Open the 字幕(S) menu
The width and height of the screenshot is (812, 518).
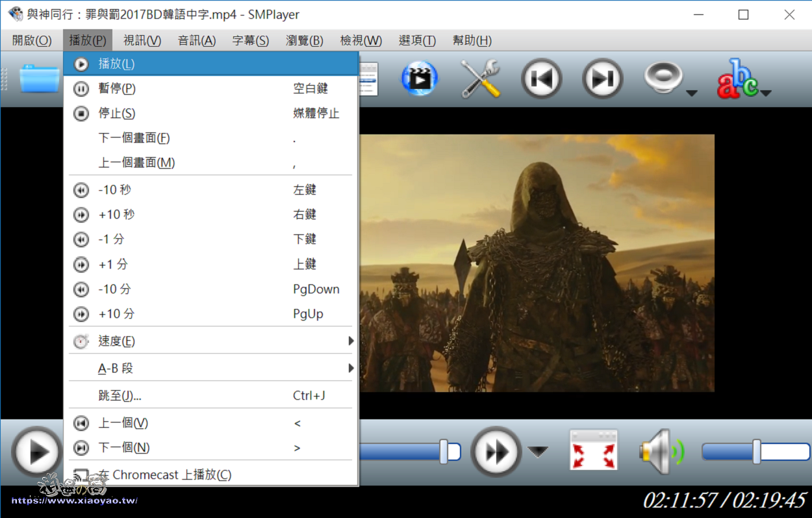coord(251,40)
